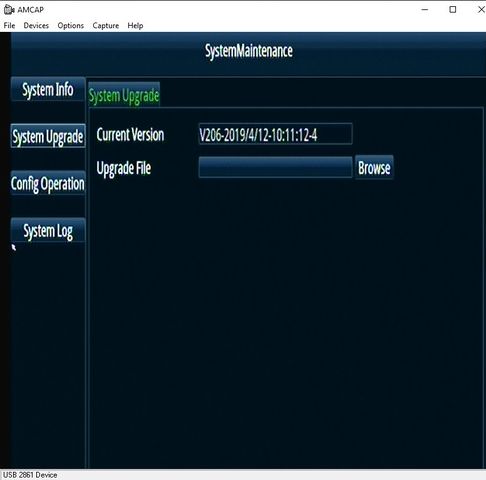
Task: Open the Devices menu
Action: (x=36, y=26)
